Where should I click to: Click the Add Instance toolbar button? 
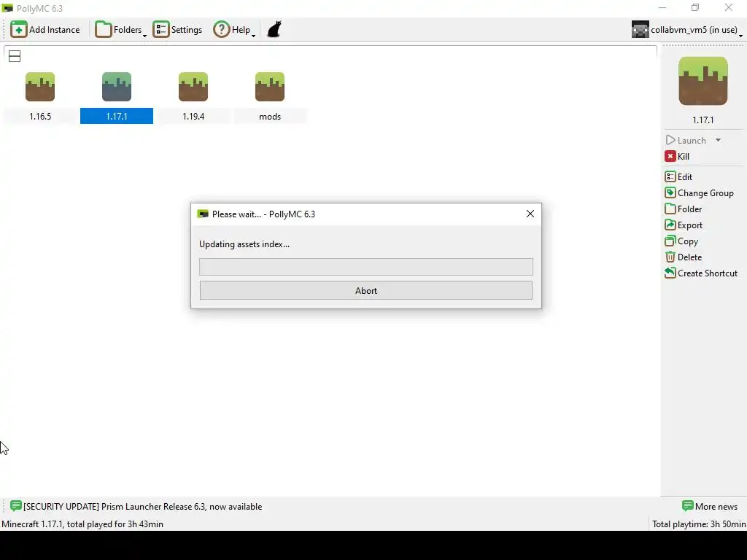tap(45, 29)
